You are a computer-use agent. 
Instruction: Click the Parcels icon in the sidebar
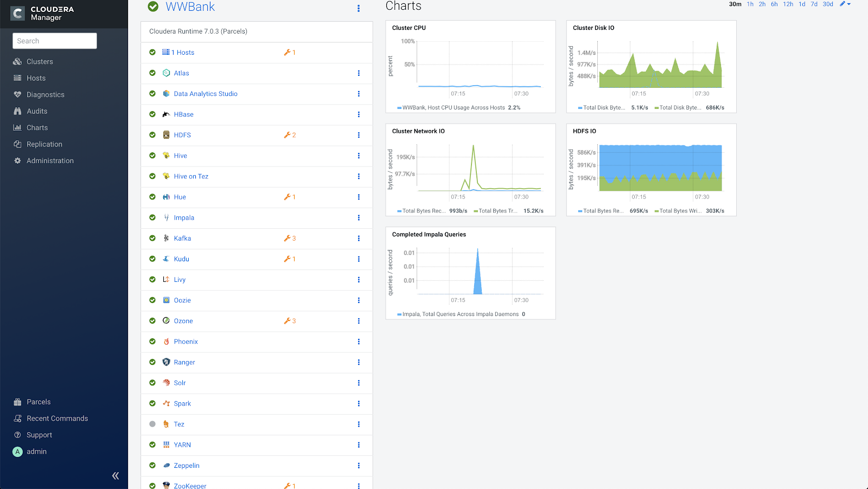click(x=18, y=402)
